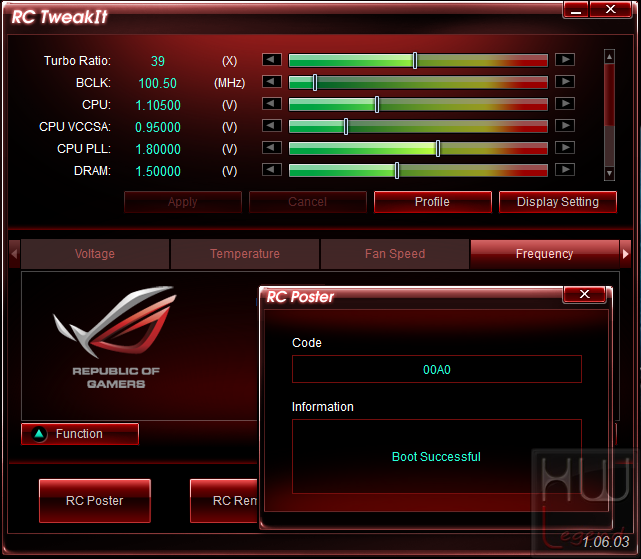Click the RC Remote button
This screenshot has width=641, height=559.
224,501
